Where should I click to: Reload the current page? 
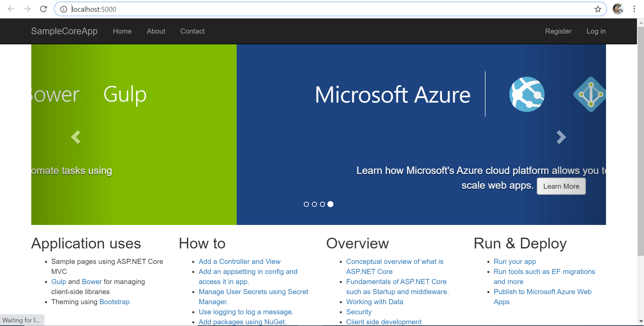[x=43, y=9]
